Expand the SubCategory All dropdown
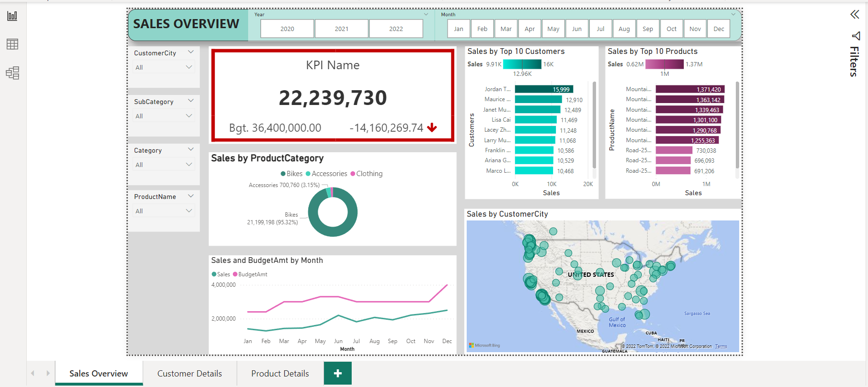The width and height of the screenshot is (868, 387). 164,116
